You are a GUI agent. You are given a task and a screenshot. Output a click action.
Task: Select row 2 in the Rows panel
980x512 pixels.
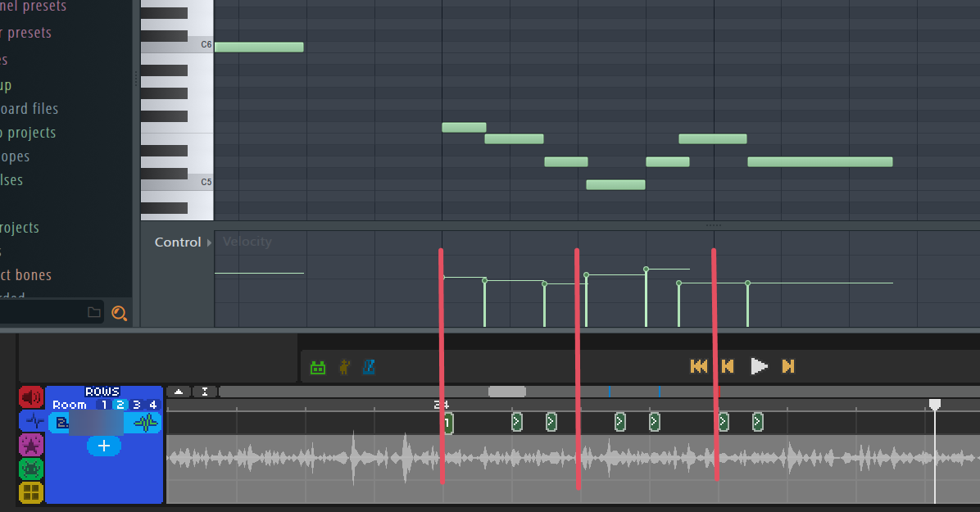[104, 424]
